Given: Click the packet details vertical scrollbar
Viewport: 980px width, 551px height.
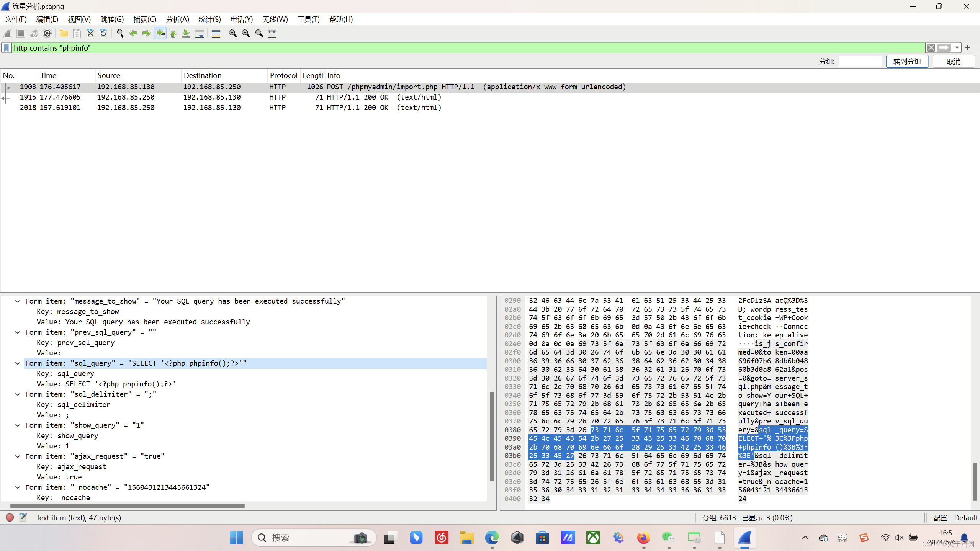Looking at the screenshot, I should [x=492, y=437].
